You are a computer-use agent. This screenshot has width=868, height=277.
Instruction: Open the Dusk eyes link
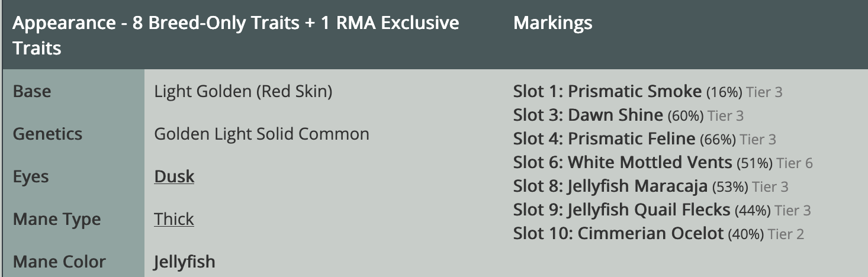[174, 177]
